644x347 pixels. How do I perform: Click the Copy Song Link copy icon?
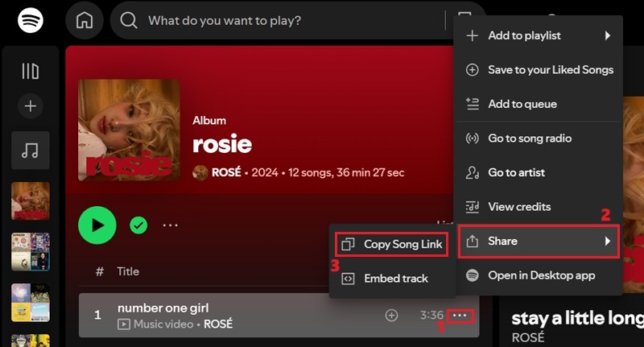348,244
